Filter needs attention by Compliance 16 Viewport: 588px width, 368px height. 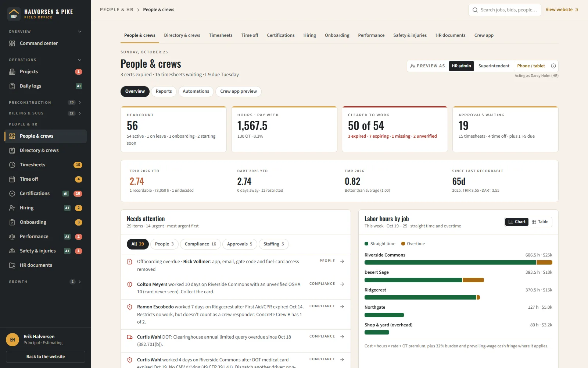pos(200,244)
